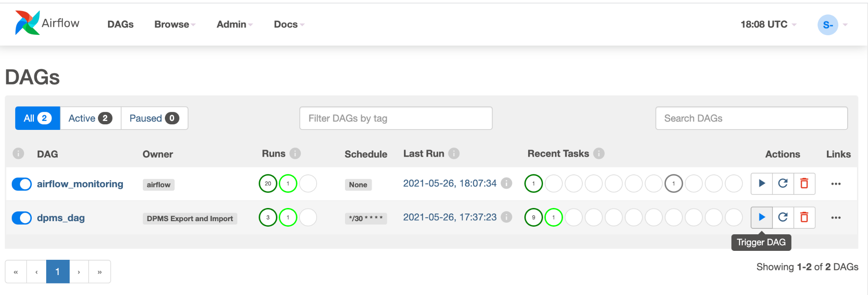Show more links for airflow_monitoring
868x295 pixels.
(836, 184)
